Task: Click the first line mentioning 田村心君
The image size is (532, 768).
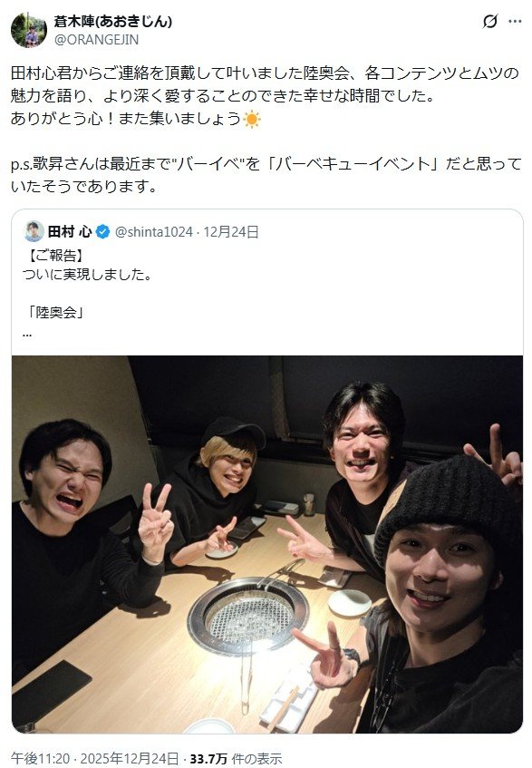Action: [x=265, y=73]
